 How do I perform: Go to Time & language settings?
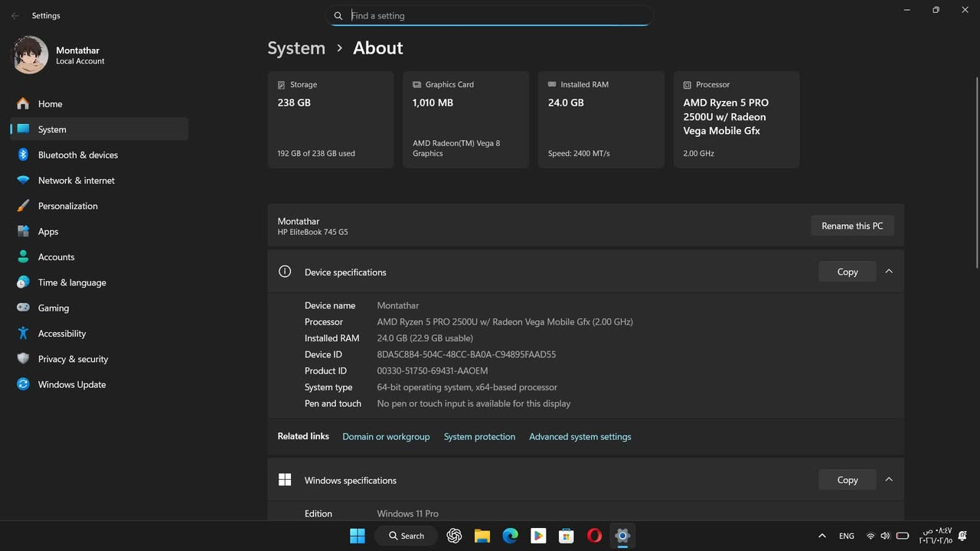coord(72,282)
